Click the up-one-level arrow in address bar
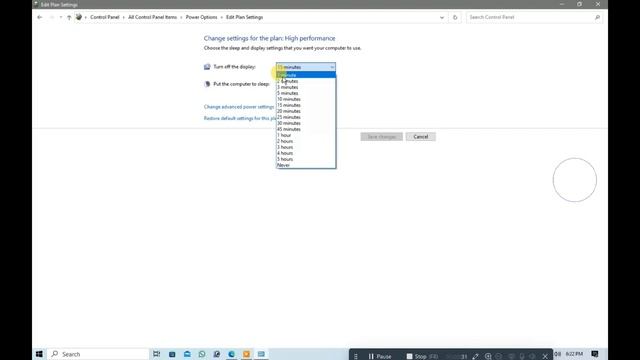 tap(69, 17)
